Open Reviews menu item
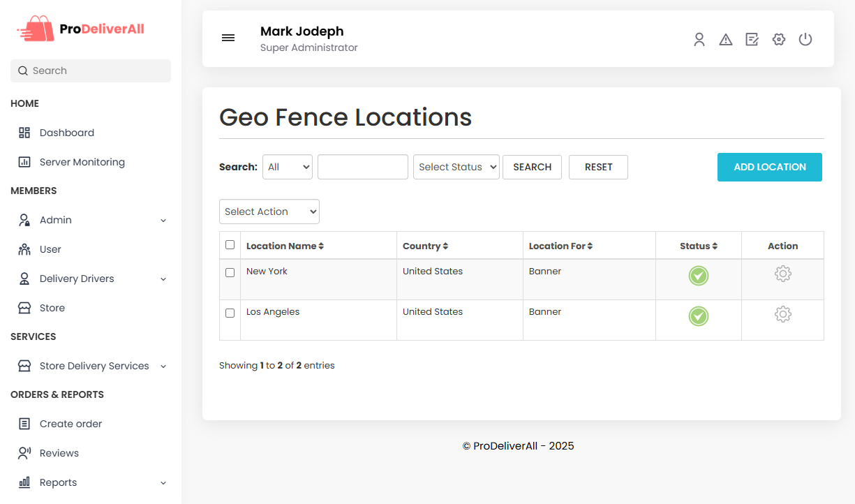Image resolution: width=855 pixels, height=504 pixels. 59,453
